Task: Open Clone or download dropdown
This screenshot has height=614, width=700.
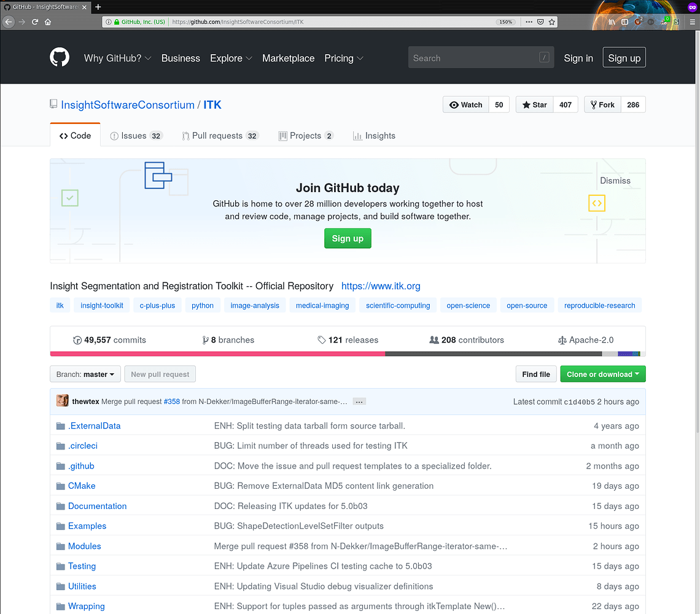Action: click(603, 374)
